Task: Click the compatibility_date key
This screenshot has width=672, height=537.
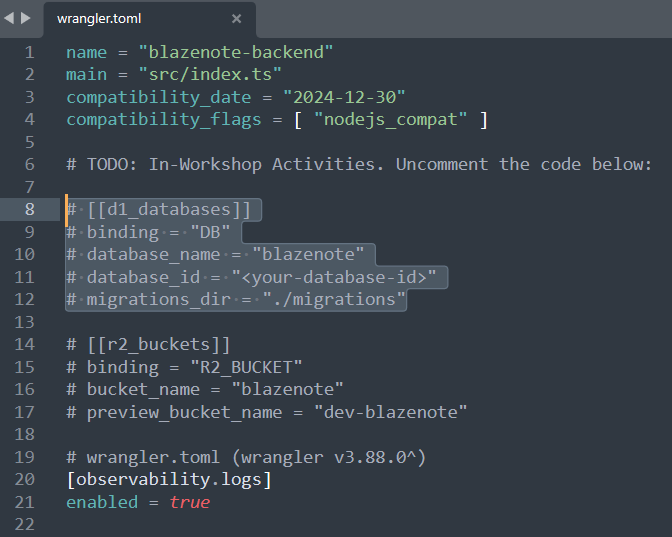Action: tap(159, 98)
